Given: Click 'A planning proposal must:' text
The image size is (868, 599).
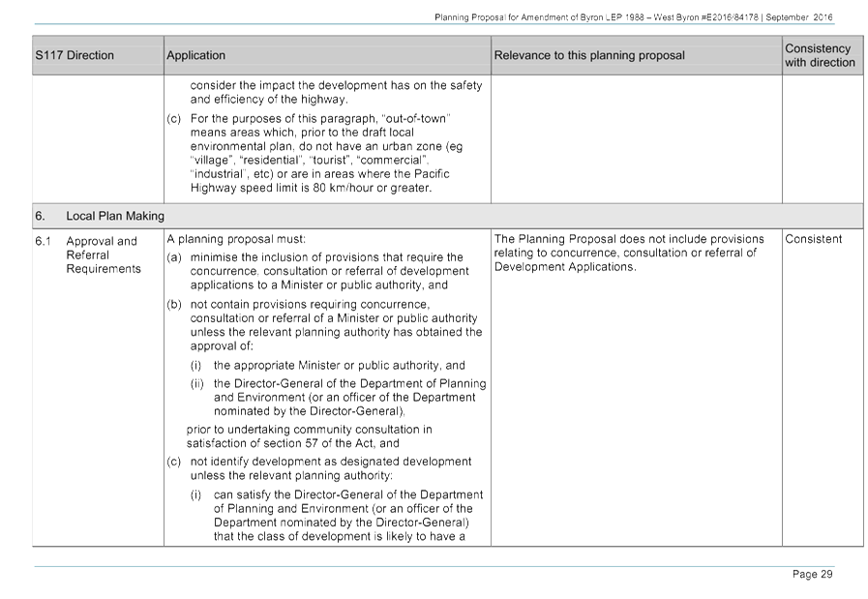Looking at the screenshot, I should 236,239.
